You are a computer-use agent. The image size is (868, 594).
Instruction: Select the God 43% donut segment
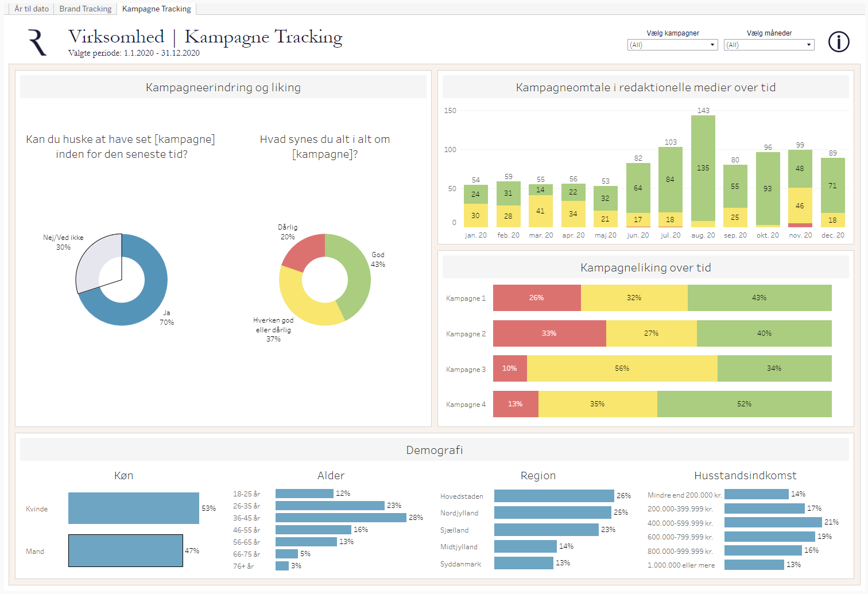point(359,270)
